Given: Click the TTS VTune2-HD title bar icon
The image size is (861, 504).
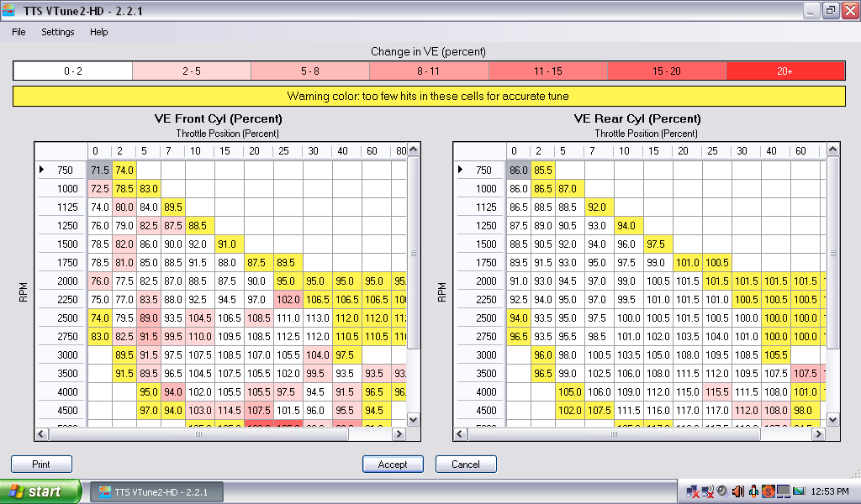Looking at the screenshot, I should tap(8, 10).
